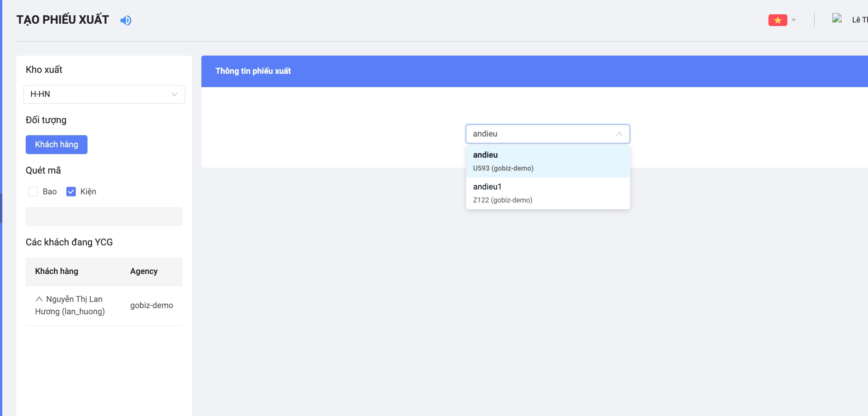This screenshot has height=416, width=868.
Task: Open the language dropdown arrow beside flag
Action: pyautogui.click(x=794, y=20)
